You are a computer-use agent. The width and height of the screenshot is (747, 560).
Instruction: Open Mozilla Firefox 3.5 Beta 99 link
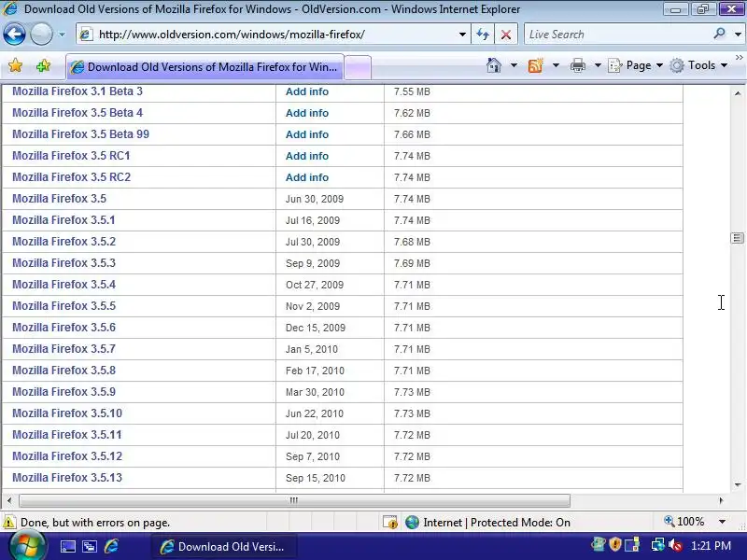coord(80,134)
